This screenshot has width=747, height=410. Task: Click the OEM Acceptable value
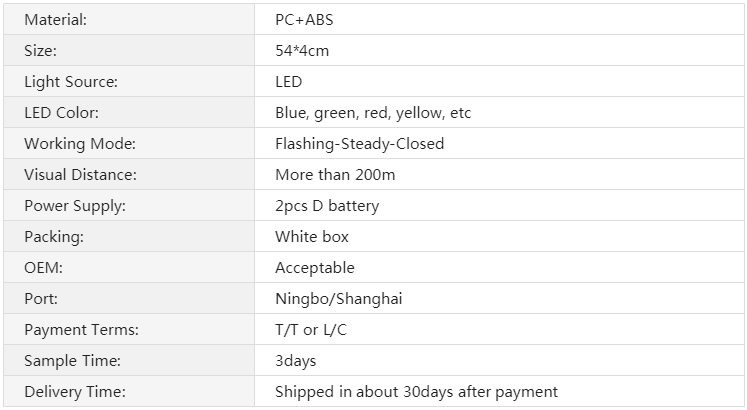pos(315,268)
